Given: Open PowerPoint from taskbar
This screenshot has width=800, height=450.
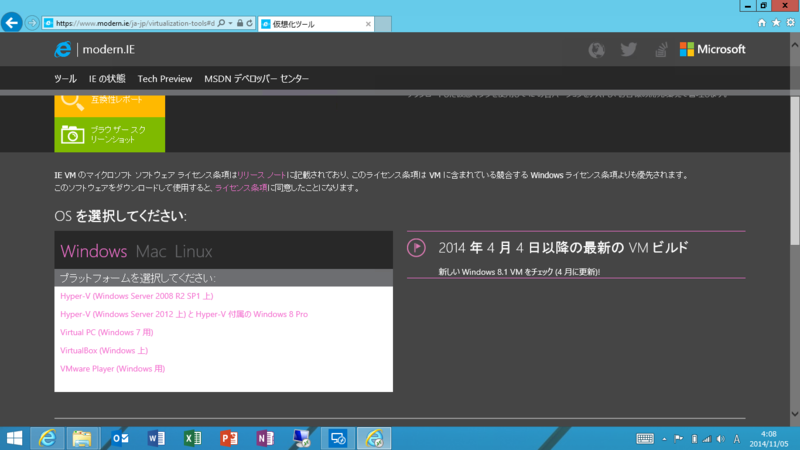Looking at the screenshot, I should pyautogui.click(x=229, y=438).
